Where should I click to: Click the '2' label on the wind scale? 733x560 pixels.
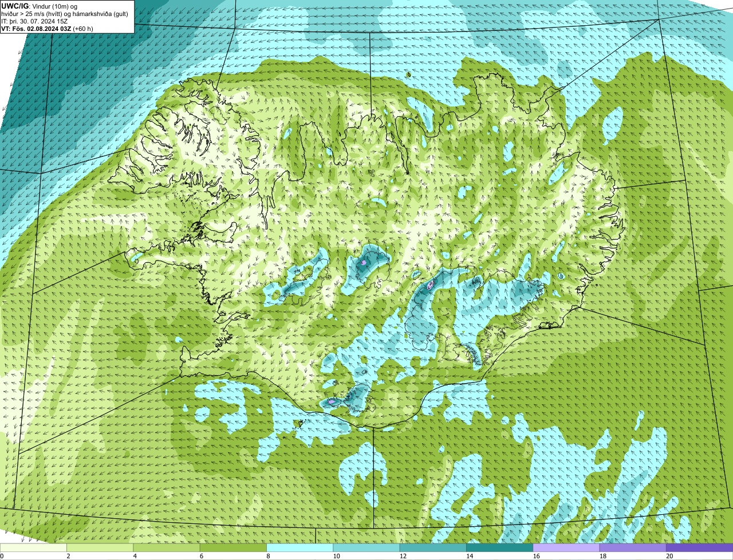(68, 556)
